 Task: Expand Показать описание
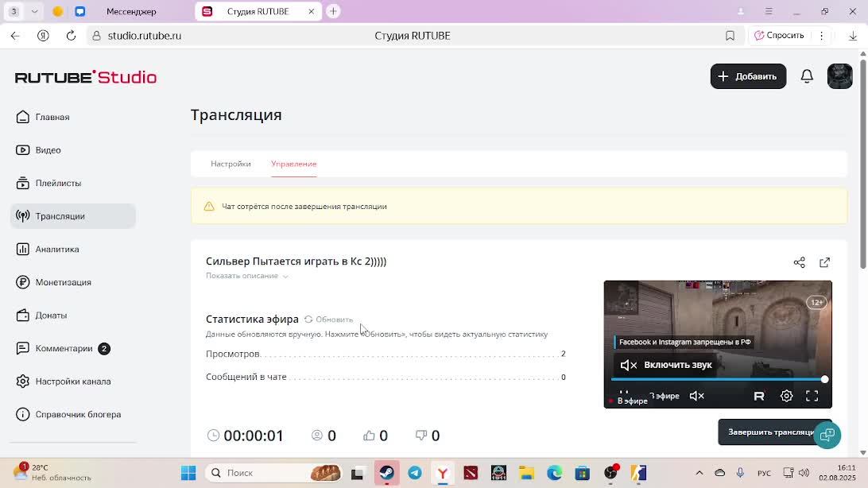pos(247,276)
